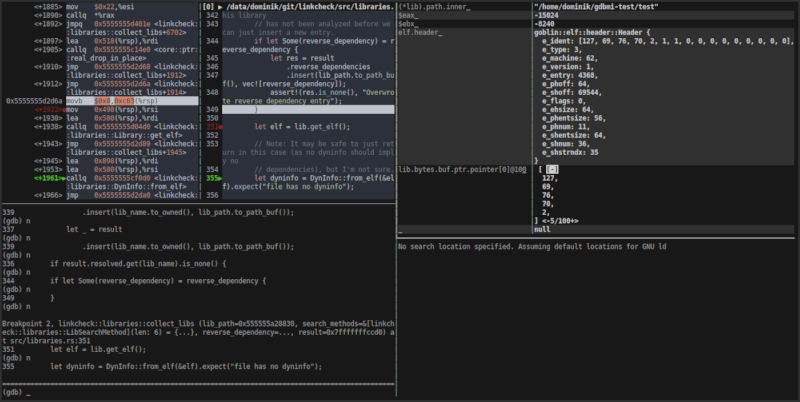The width and height of the screenshot is (800, 402).
Task: Click the e_phoff: 64 field
Action: (566, 84)
